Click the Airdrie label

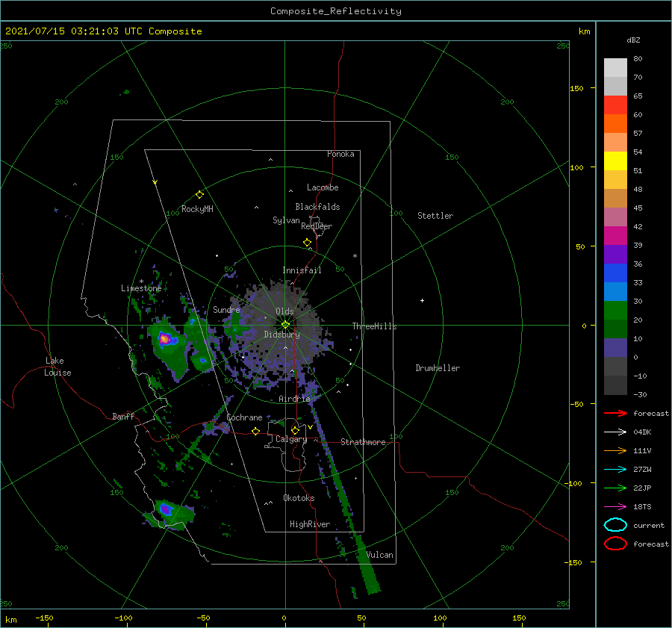point(294,399)
